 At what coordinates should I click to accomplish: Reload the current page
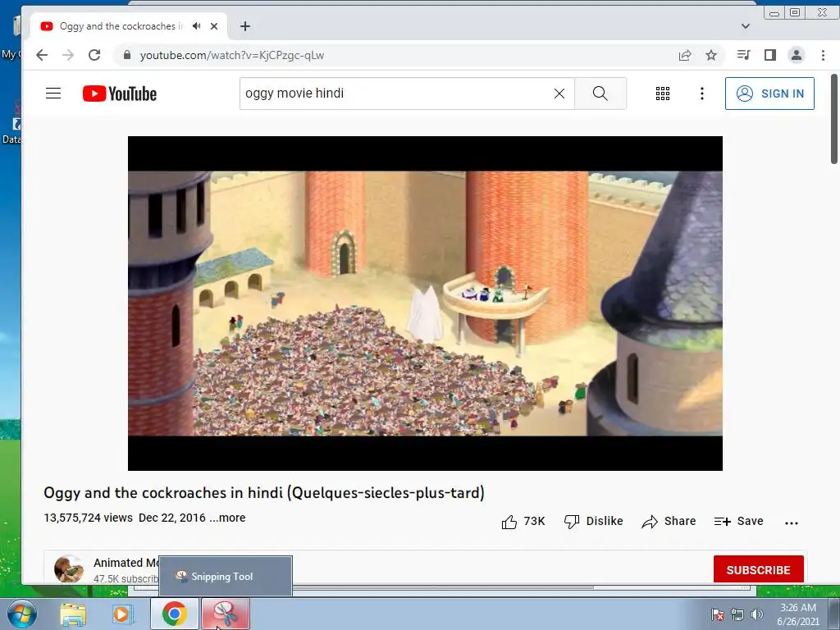point(94,55)
